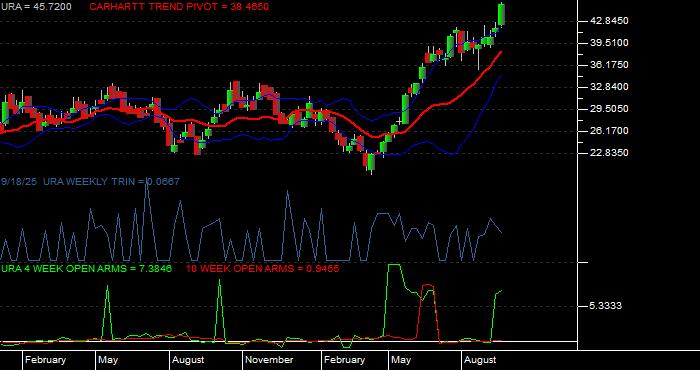700x370 pixels.
Task: Click the URA = 45.7200 price label
Action: point(36,7)
